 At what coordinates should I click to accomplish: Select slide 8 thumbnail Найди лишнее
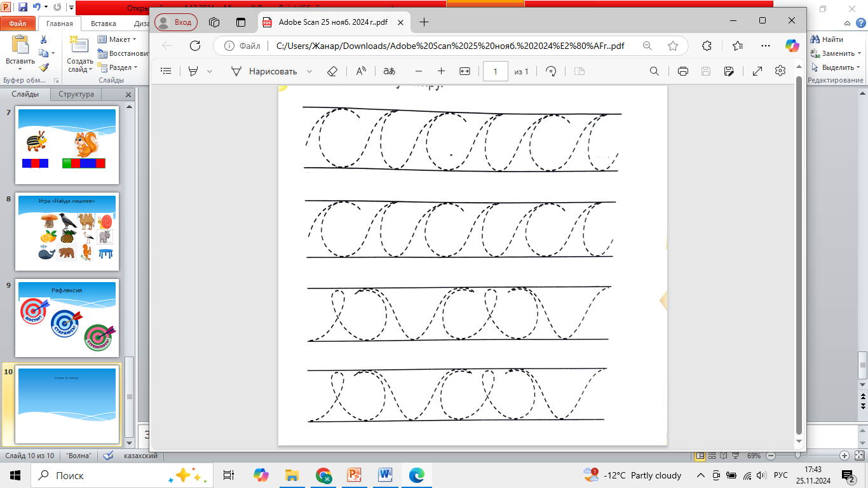[x=67, y=232]
